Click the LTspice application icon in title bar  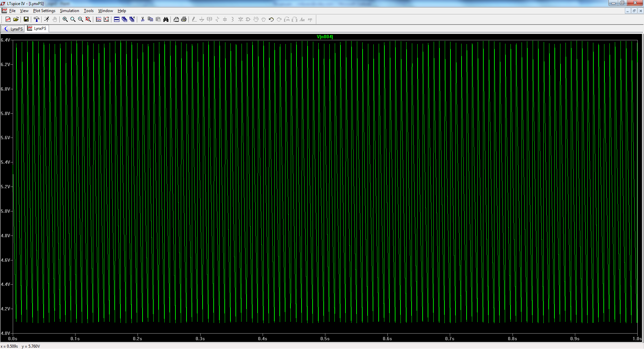click(x=3, y=3)
